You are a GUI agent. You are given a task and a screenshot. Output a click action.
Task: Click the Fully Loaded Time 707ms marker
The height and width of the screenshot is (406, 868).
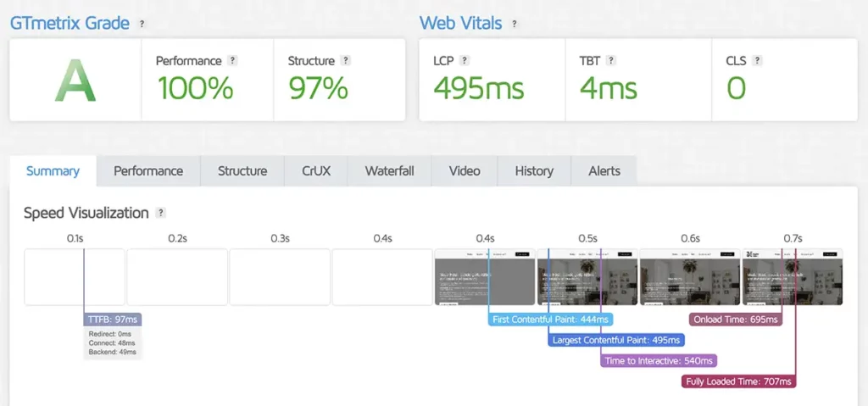739,381
